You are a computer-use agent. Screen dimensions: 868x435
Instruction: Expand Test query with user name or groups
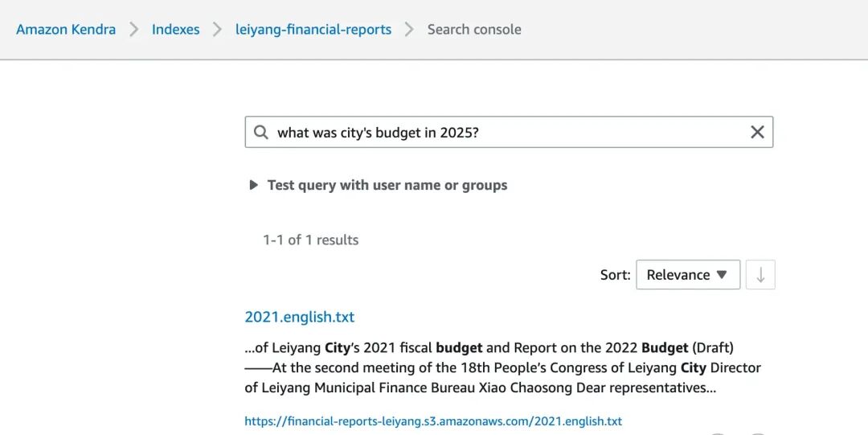click(378, 185)
